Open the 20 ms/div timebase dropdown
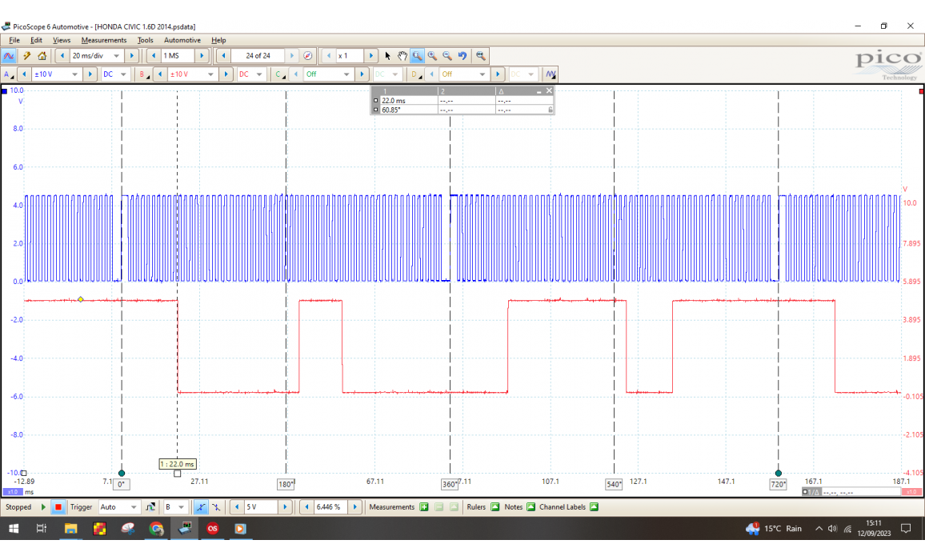 [x=117, y=56]
